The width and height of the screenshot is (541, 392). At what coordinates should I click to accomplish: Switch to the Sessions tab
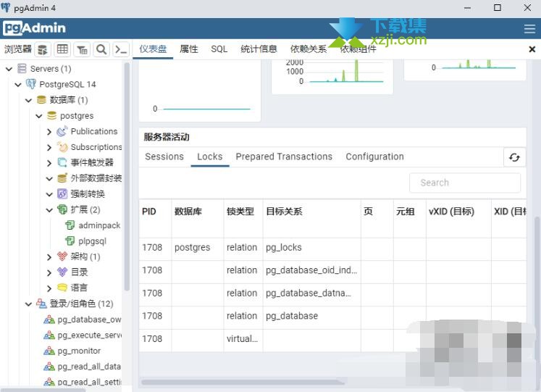pyautogui.click(x=164, y=157)
